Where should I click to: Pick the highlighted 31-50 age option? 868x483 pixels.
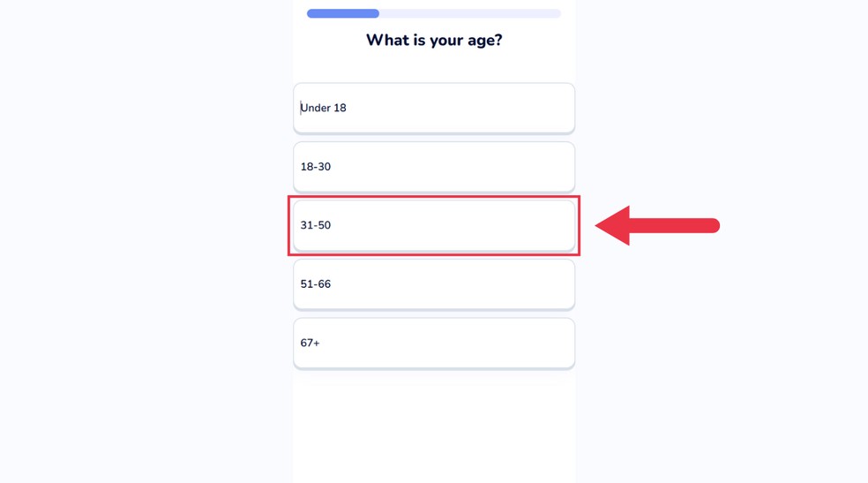[x=433, y=225]
